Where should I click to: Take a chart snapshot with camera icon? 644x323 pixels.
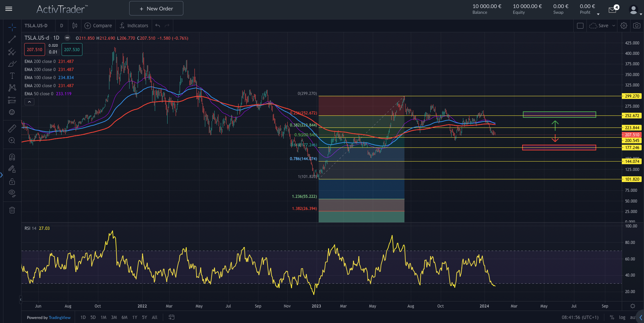click(x=637, y=26)
